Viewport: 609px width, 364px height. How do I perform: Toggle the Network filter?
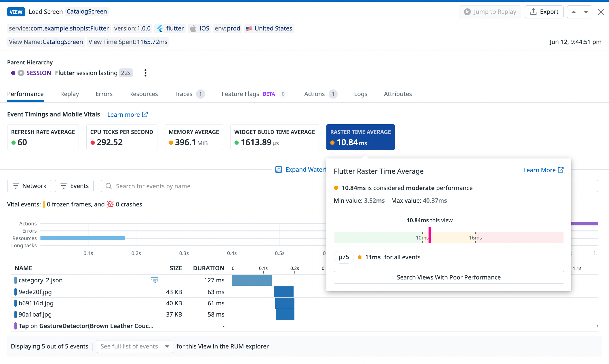[29, 186]
